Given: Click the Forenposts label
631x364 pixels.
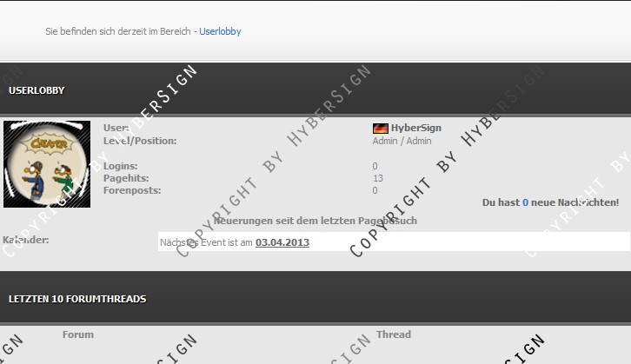Looking at the screenshot, I should pos(131,190).
